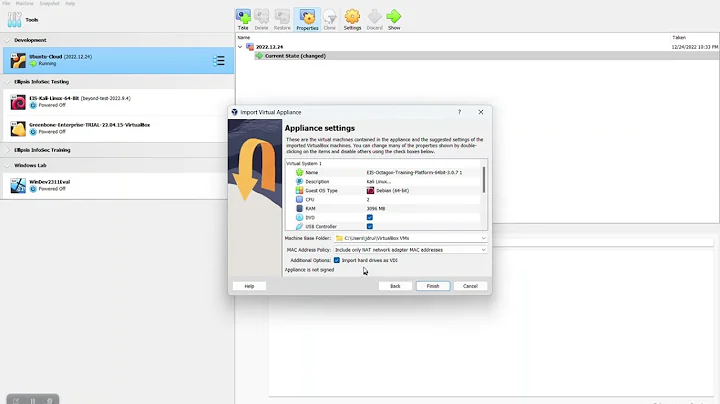The width and height of the screenshot is (720, 404).
Task: Click the Help button in the dialog
Action: (x=249, y=286)
